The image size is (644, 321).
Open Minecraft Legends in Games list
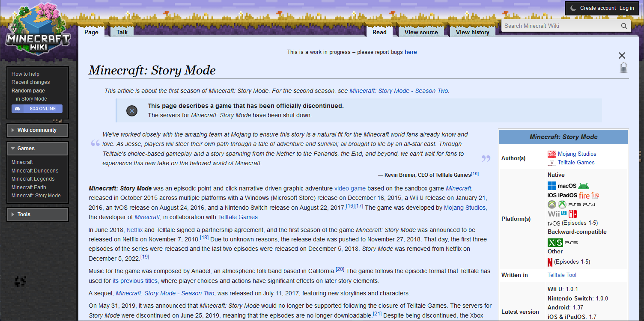click(33, 179)
